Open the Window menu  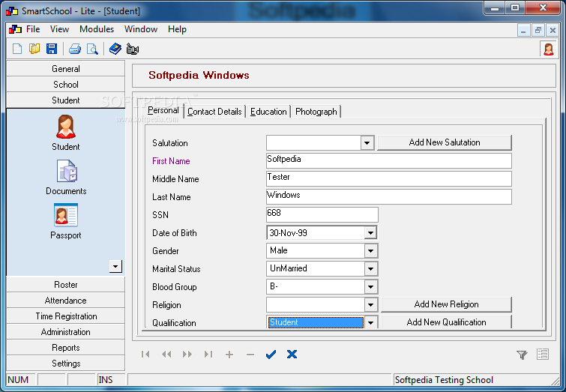pyautogui.click(x=141, y=29)
